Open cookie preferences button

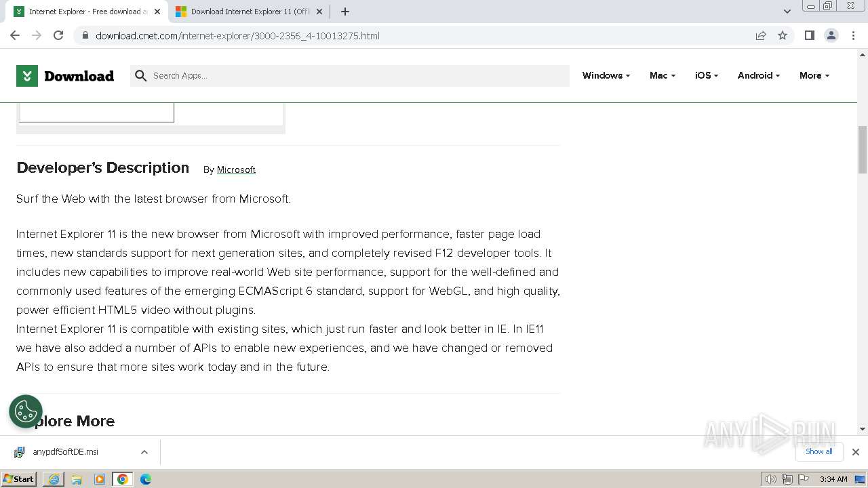pos(26,411)
